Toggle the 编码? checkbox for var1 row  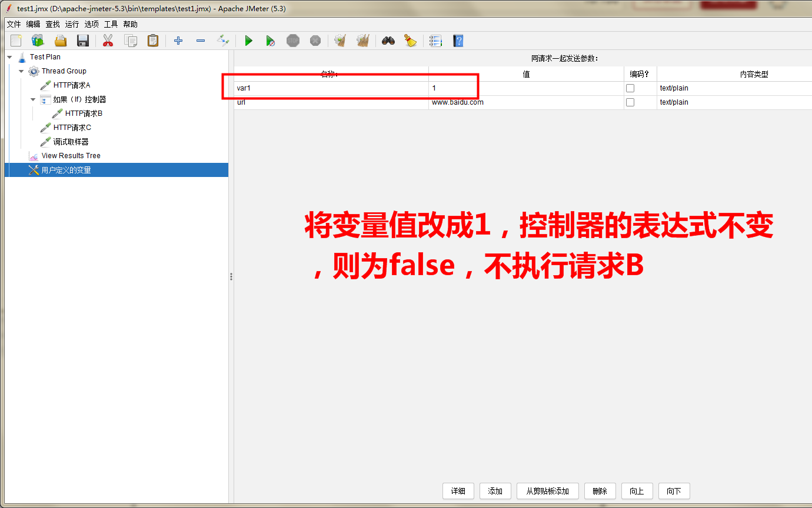(x=630, y=88)
